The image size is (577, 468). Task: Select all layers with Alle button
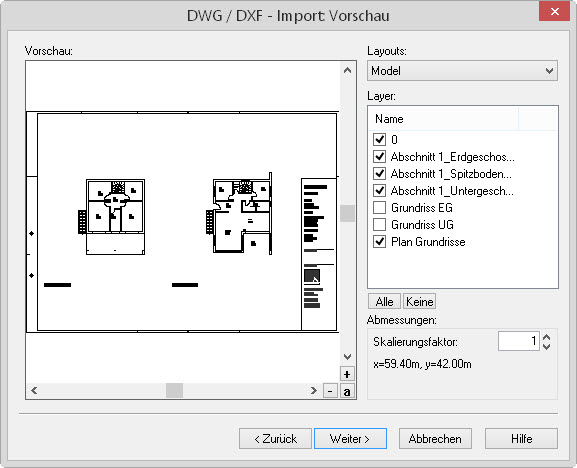pos(385,302)
